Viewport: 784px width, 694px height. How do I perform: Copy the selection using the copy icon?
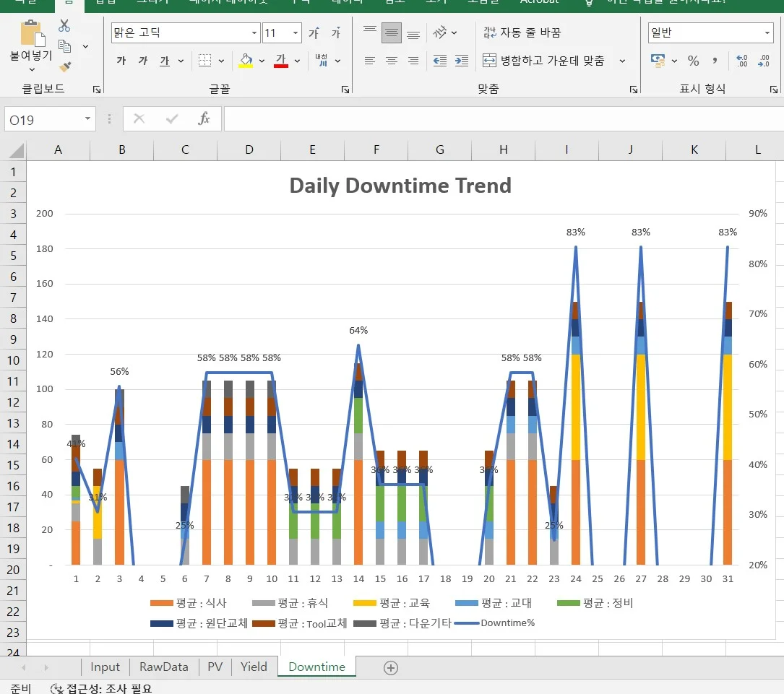(64, 46)
